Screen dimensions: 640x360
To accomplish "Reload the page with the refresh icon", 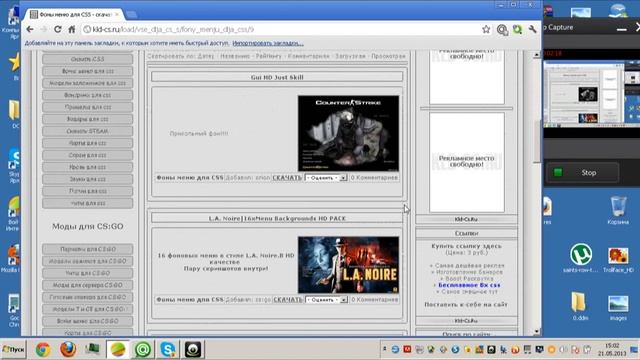I will pyautogui.click(x=58, y=29).
